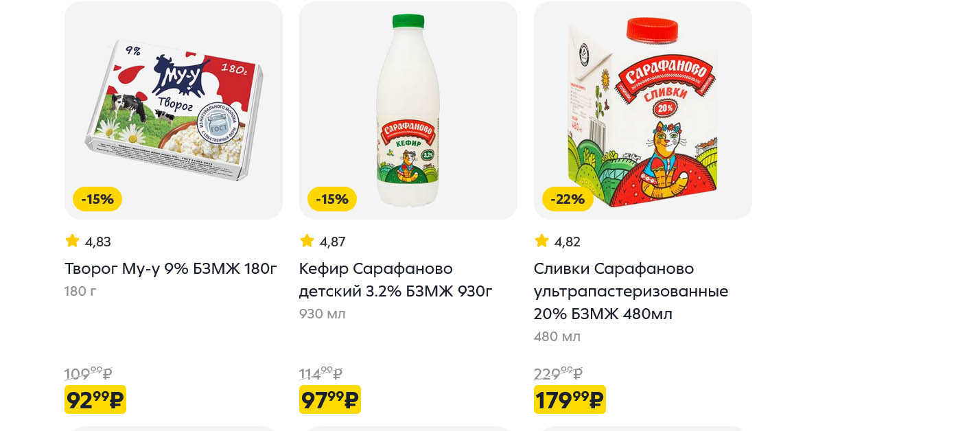Open the Сливки Сарафаново ультрапастеризованные title
Screen dimensions: 980x431
[x=631, y=291]
